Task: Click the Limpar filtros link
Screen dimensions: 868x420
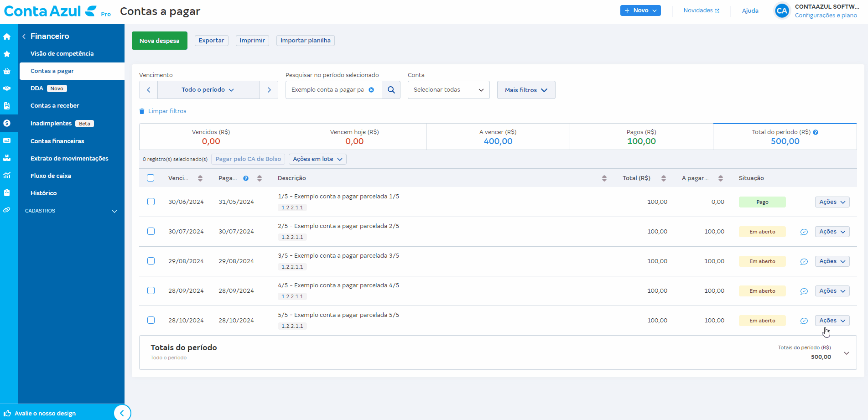Action: click(x=167, y=111)
